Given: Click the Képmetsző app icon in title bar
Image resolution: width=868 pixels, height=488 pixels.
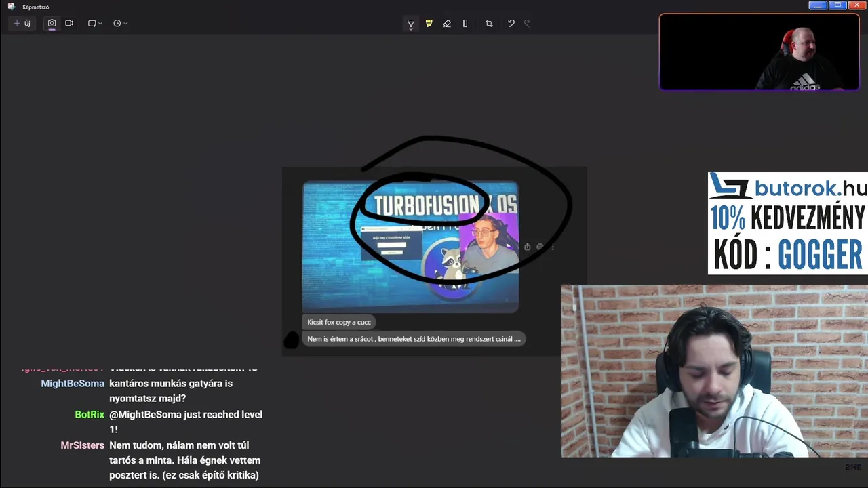Looking at the screenshot, I should tap(11, 7).
